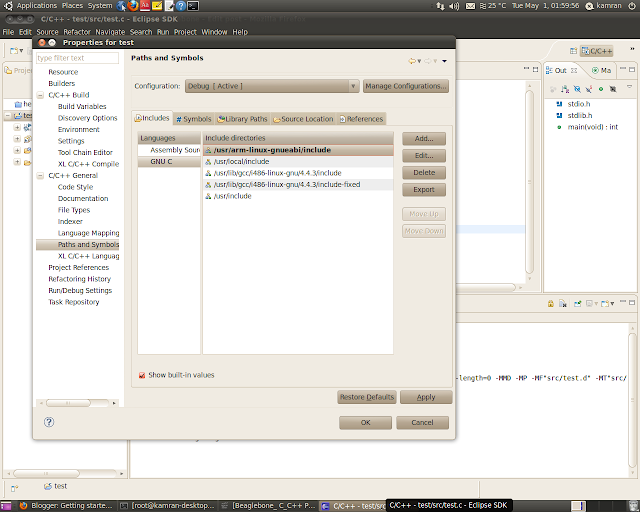640x512 pixels.
Task: Click the Sort icon in Outline toolbar
Action: [565, 89]
